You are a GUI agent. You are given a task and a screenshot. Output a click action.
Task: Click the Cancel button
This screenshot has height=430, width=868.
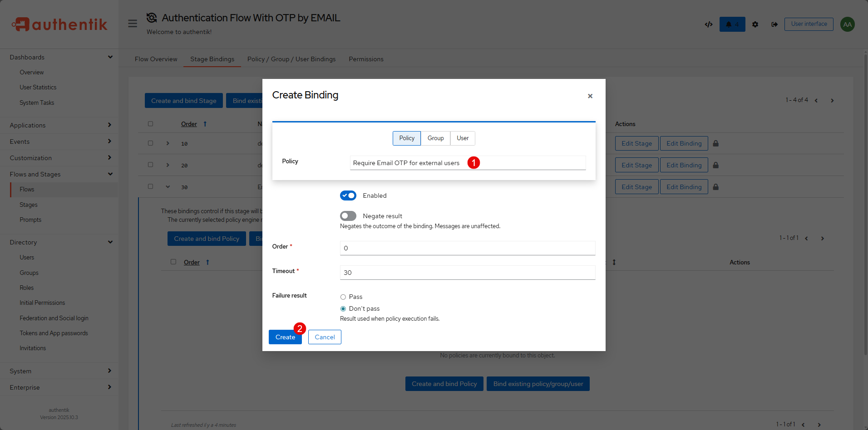coord(325,337)
